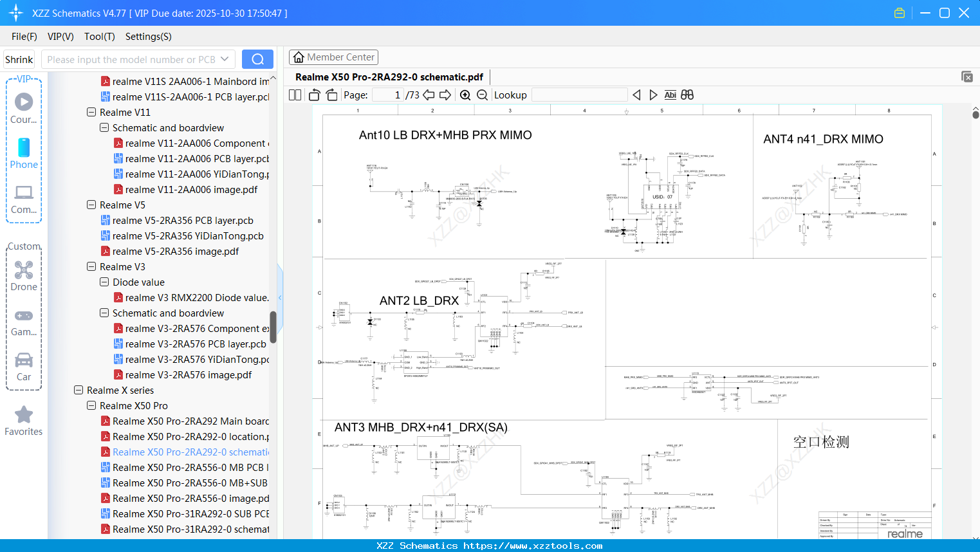Toggle the two-page split view icon
The height and width of the screenshot is (552, 980).
tap(295, 95)
